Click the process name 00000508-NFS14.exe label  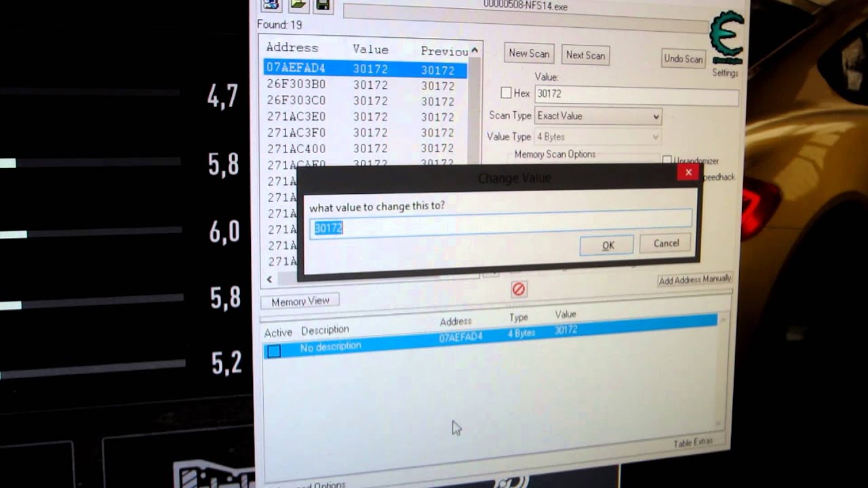click(526, 6)
